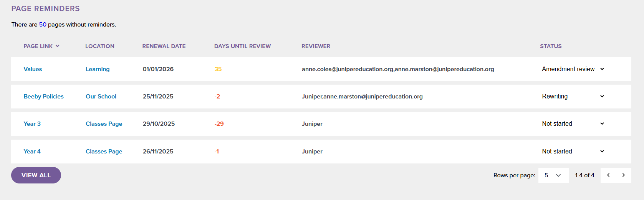Open the 50 pages without reminders link
Screen dimensions: 644x200
(43, 25)
